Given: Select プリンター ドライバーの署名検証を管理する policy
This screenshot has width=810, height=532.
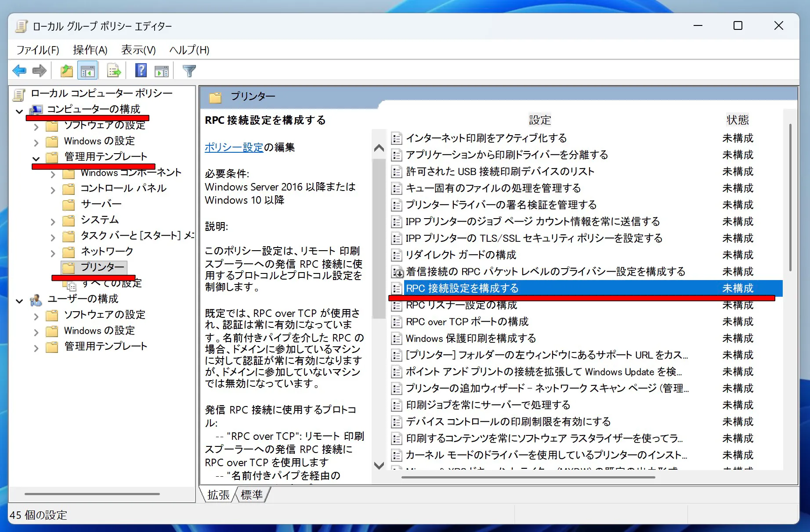Looking at the screenshot, I should coord(501,205).
